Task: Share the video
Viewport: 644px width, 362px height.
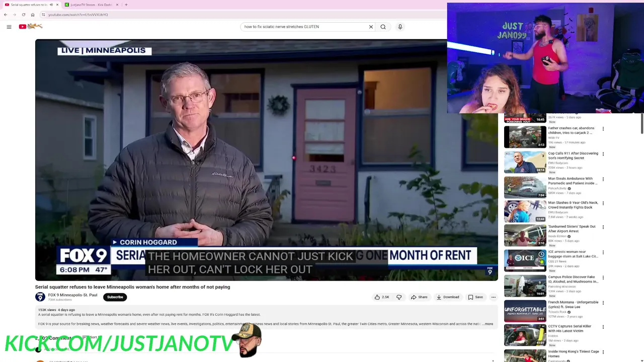Action: click(419, 297)
